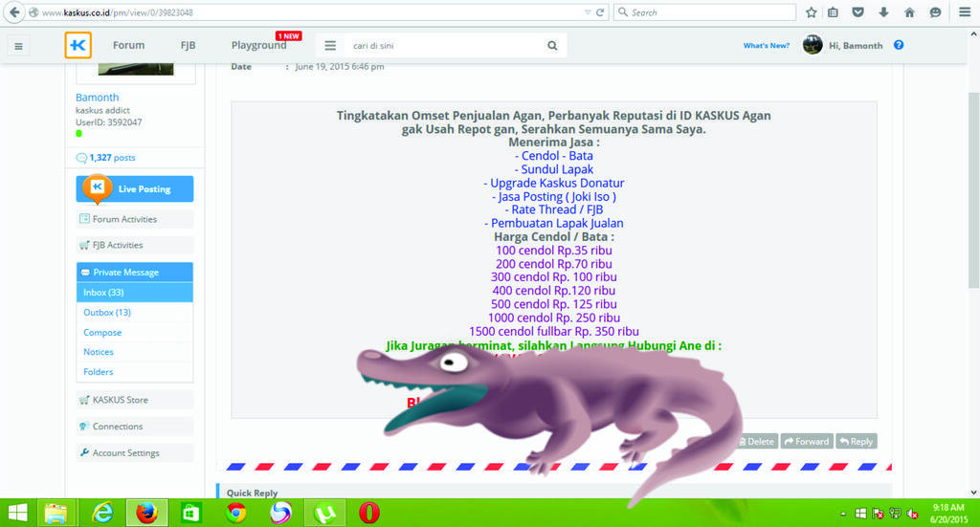980x527 pixels.
Task: Reply to this private message
Action: click(x=857, y=442)
